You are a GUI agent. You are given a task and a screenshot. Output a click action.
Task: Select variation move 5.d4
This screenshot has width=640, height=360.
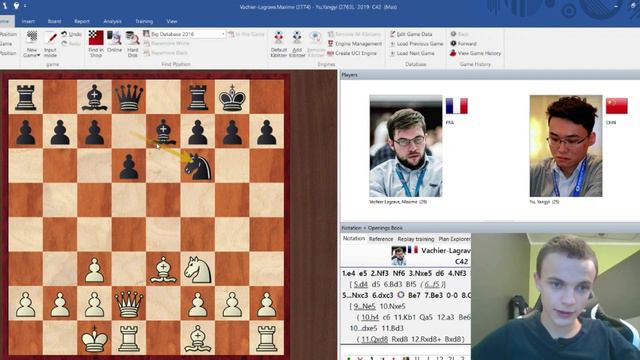[360, 284]
